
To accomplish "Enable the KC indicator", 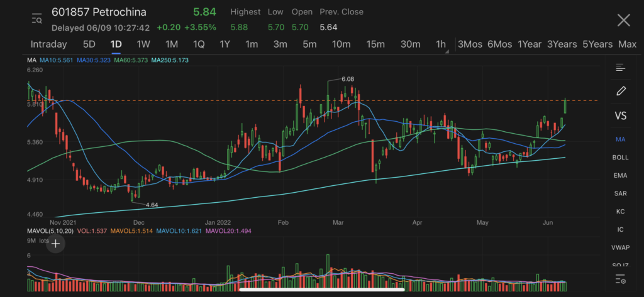I will point(620,212).
